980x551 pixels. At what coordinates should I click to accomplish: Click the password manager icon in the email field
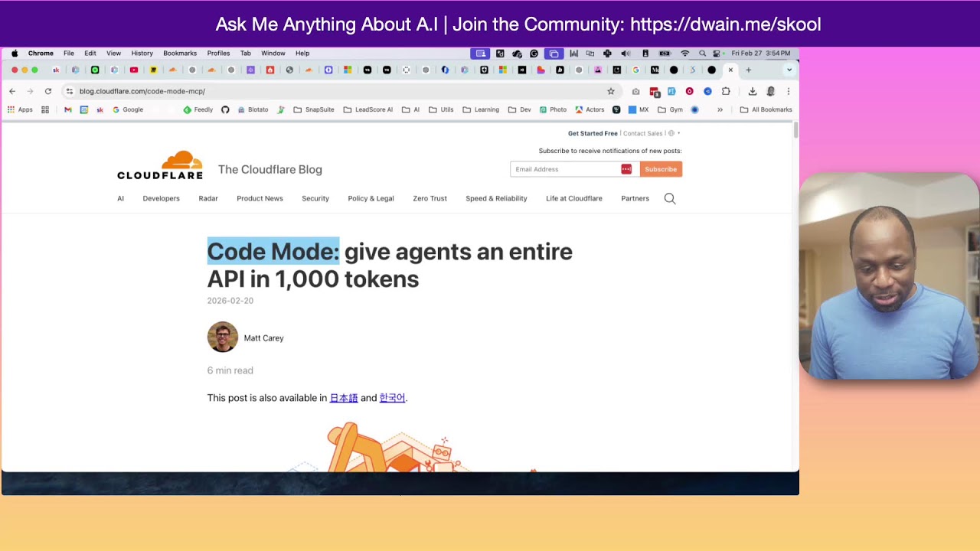click(x=626, y=169)
